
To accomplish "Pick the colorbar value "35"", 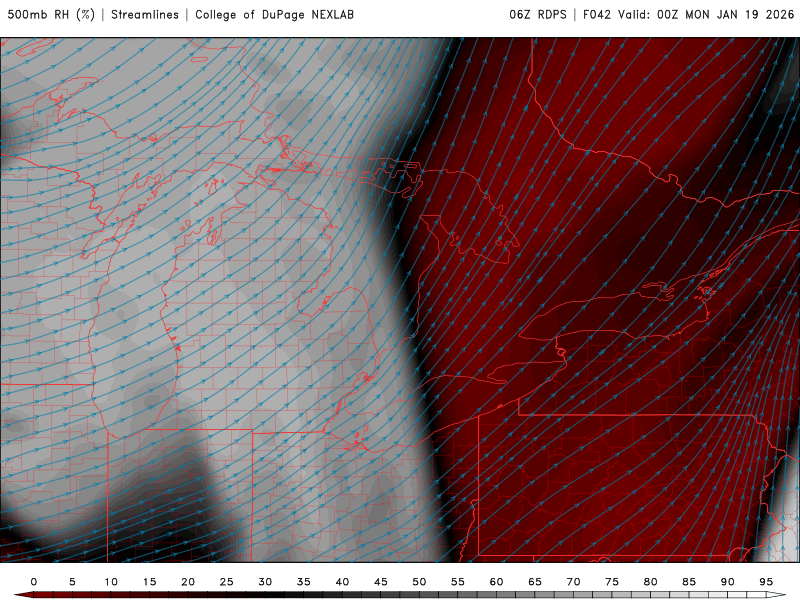I will coord(304,582).
